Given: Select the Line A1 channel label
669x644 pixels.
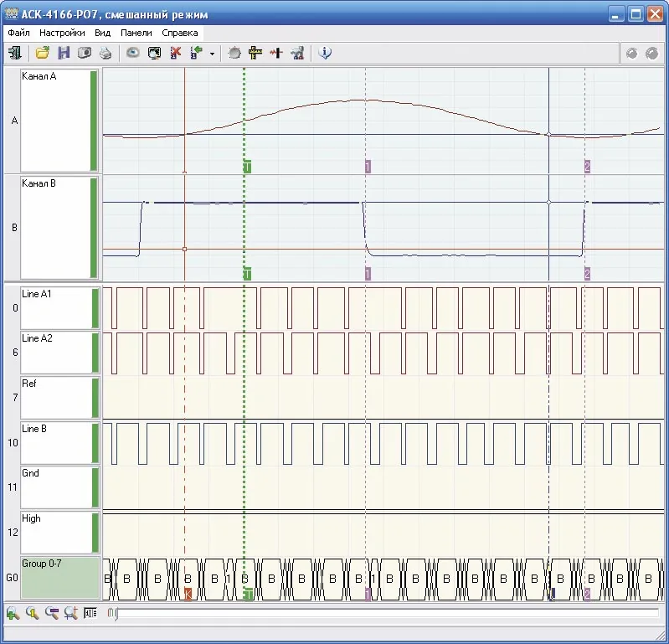Looking at the screenshot, I should [x=36, y=294].
